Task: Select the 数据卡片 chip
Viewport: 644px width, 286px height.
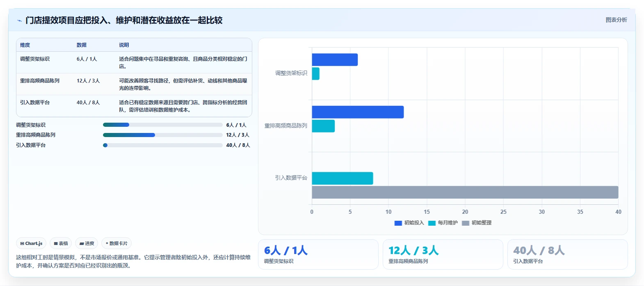Action: point(116,243)
